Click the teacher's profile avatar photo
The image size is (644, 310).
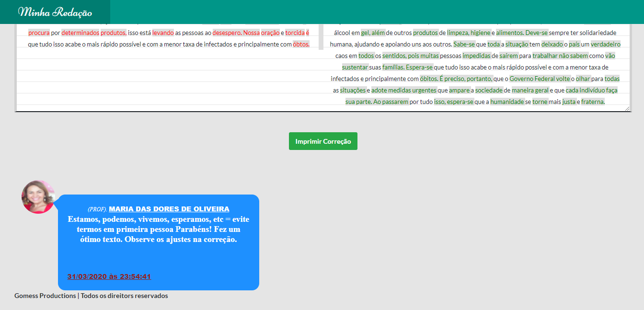pos(37,196)
